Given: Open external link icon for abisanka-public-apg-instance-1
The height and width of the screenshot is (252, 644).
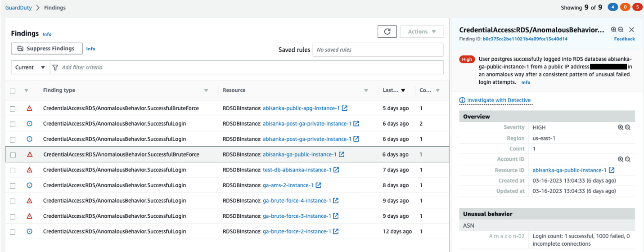Looking at the screenshot, I should point(345,108).
